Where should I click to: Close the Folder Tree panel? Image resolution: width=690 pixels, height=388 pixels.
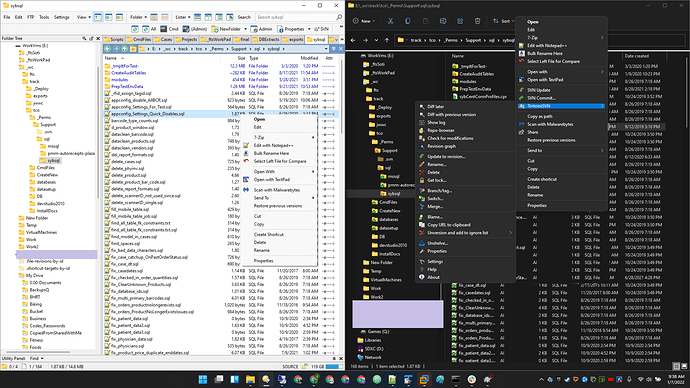click(x=98, y=39)
